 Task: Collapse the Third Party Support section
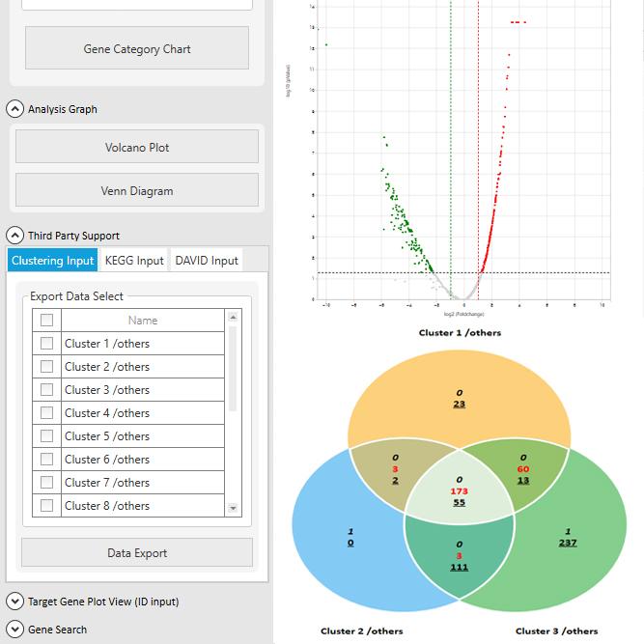14,236
